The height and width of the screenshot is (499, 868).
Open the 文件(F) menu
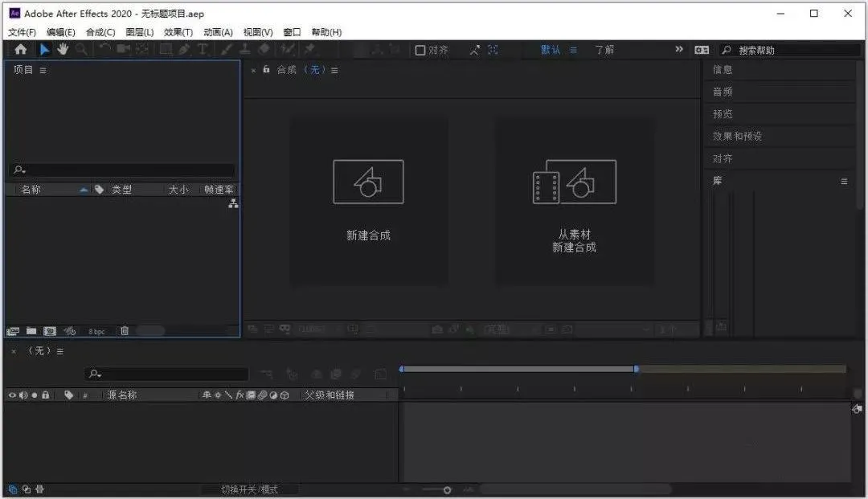pyautogui.click(x=23, y=32)
